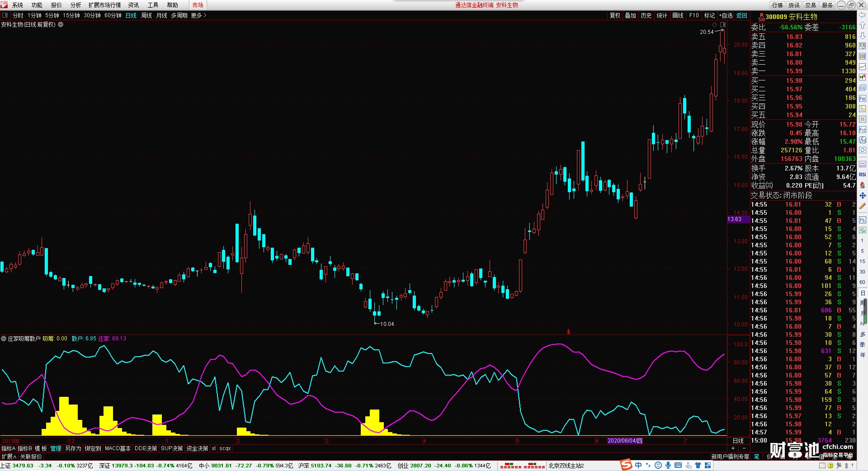
Task: Click the tree structure sidebar icon
Action: coord(863,108)
